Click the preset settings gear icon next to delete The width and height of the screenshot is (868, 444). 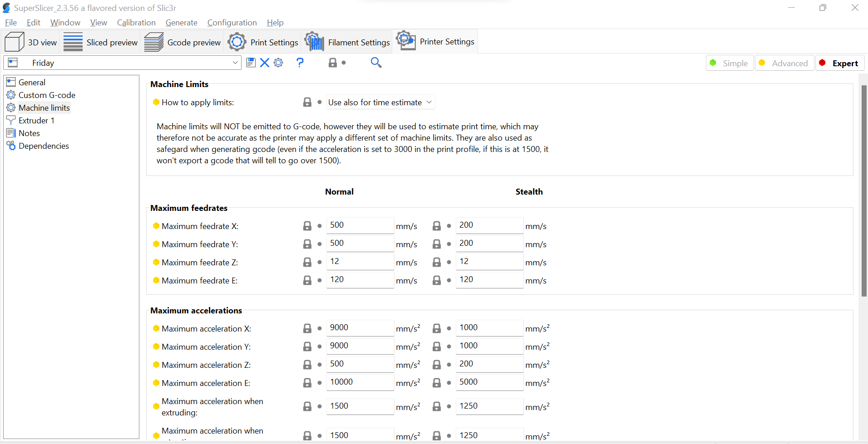(278, 63)
